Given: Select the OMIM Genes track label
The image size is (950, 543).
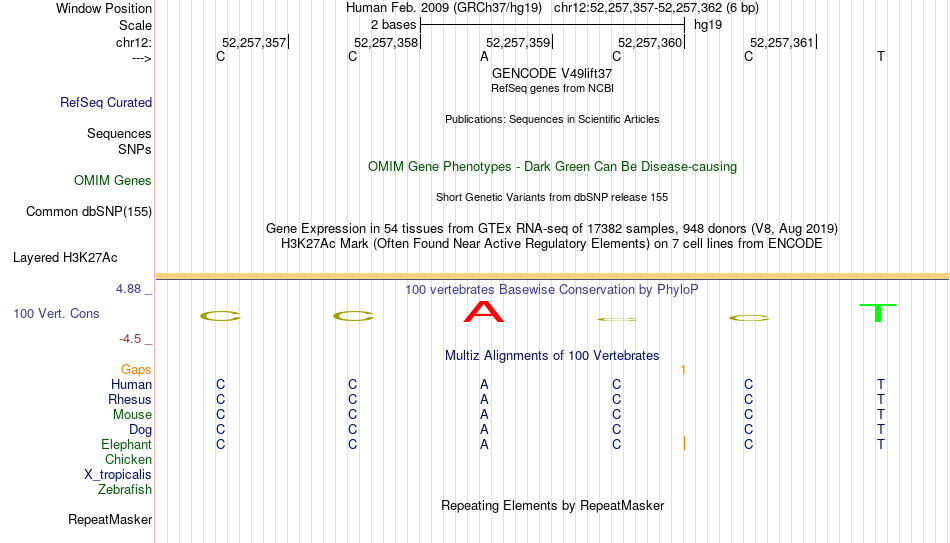Looking at the screenshot, I should [x=112, y=181].
